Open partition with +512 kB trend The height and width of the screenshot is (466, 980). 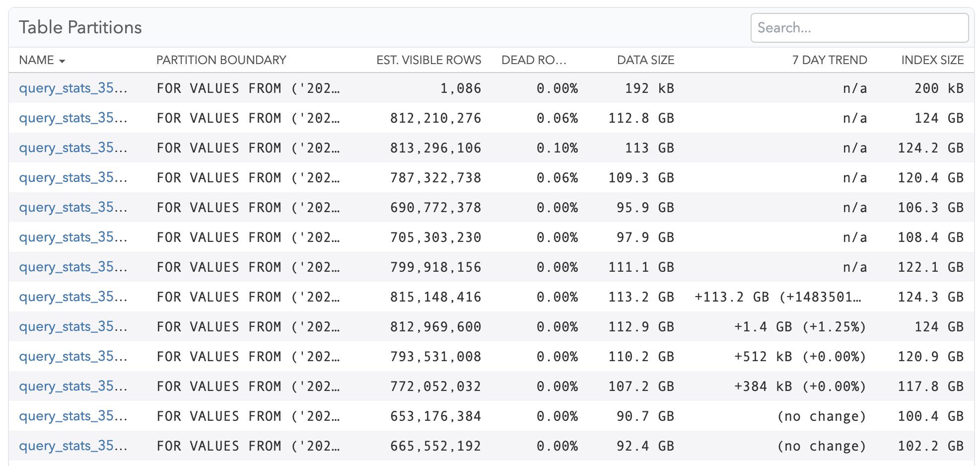click(73, 356)
